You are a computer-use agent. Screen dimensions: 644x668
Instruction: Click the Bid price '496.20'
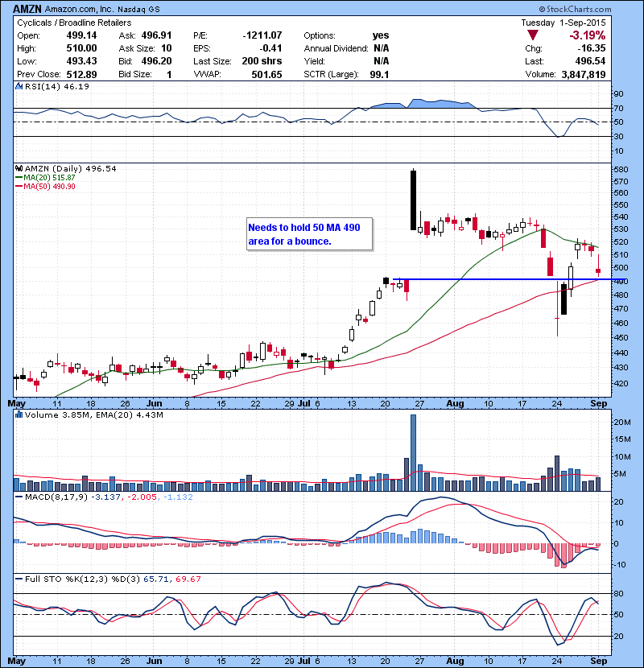point(156,61)
